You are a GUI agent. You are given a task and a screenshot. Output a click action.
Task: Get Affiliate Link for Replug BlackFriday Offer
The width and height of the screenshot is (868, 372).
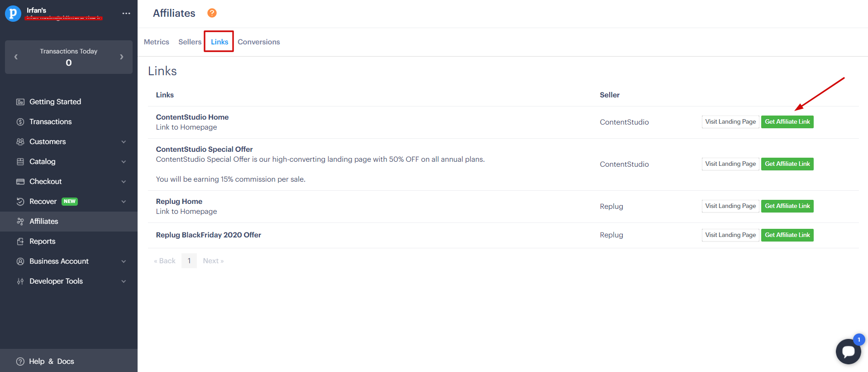click(x=787, y=235)
